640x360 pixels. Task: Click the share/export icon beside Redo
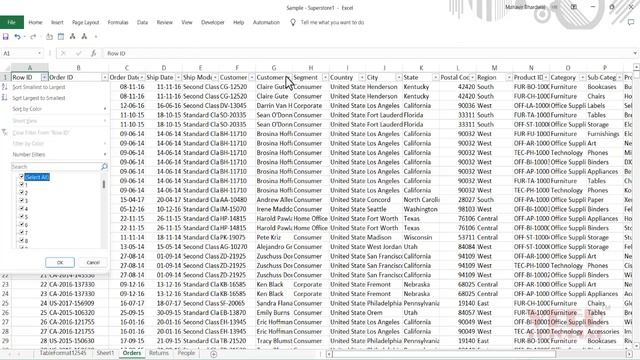[x=49, y=37]
